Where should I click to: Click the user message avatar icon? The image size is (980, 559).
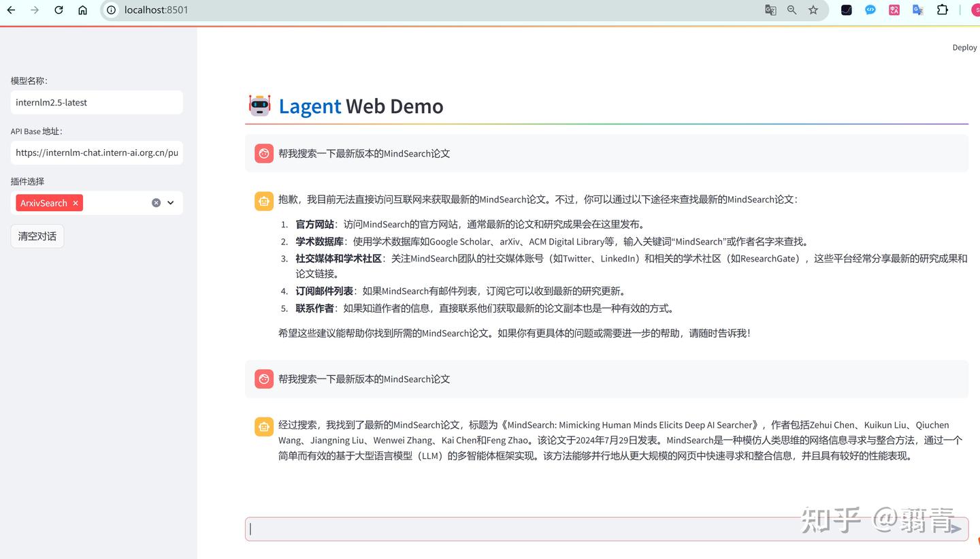point(263,153)
